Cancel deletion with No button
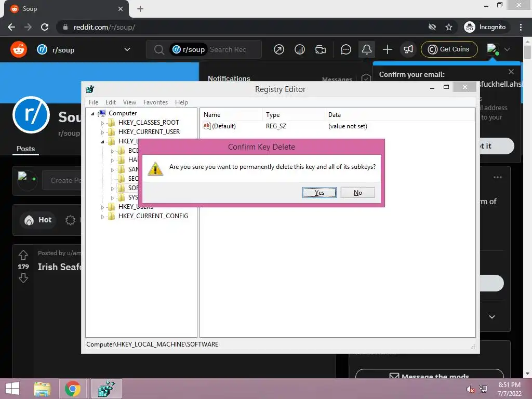 (357, 192)
